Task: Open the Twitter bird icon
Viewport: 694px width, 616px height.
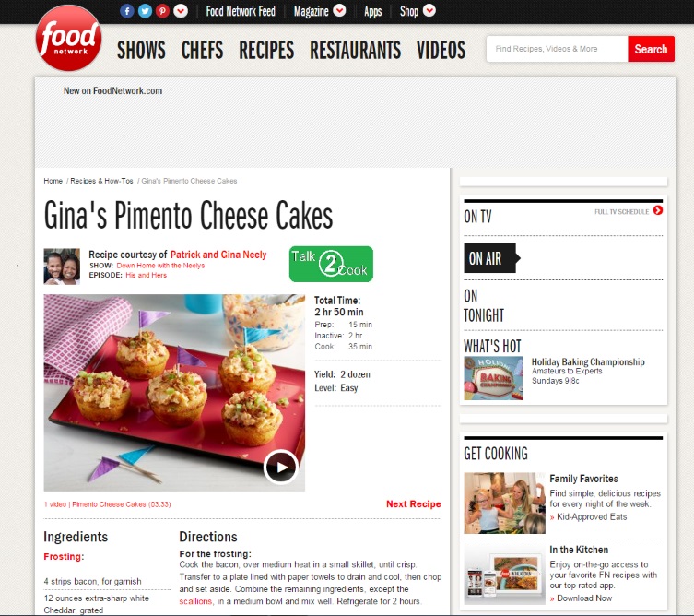Action: 145,11
